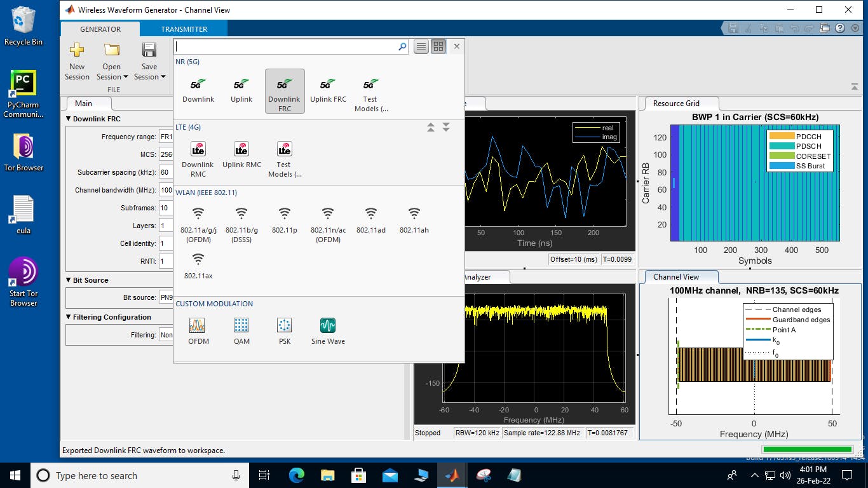Click the Subframes value field

tap(166, 208)
